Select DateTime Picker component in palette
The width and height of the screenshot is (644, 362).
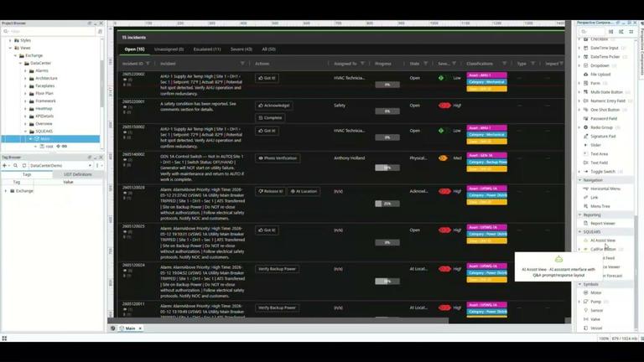pyautogui.click(x=605, y=57)
